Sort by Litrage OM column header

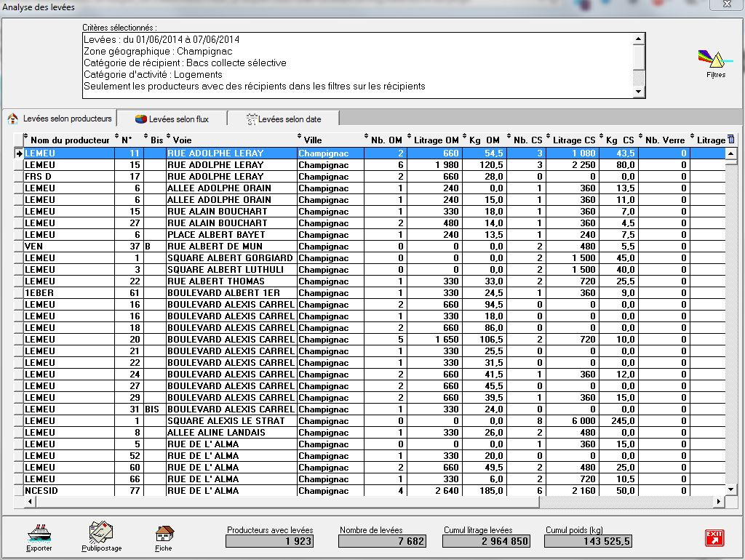click(436, 140)
